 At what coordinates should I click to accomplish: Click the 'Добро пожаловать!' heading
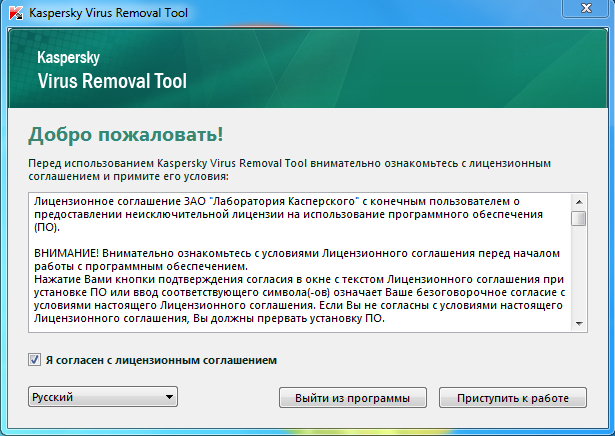click(126, 134)
